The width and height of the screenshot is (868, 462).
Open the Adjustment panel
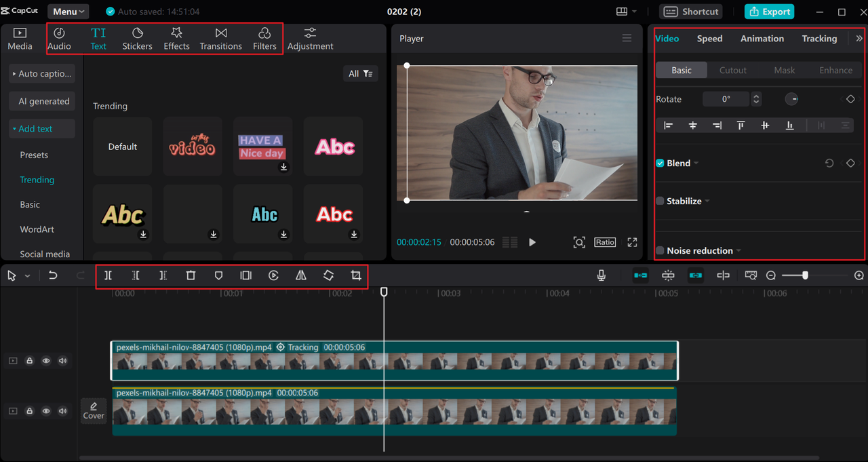[x=310, y=39]
